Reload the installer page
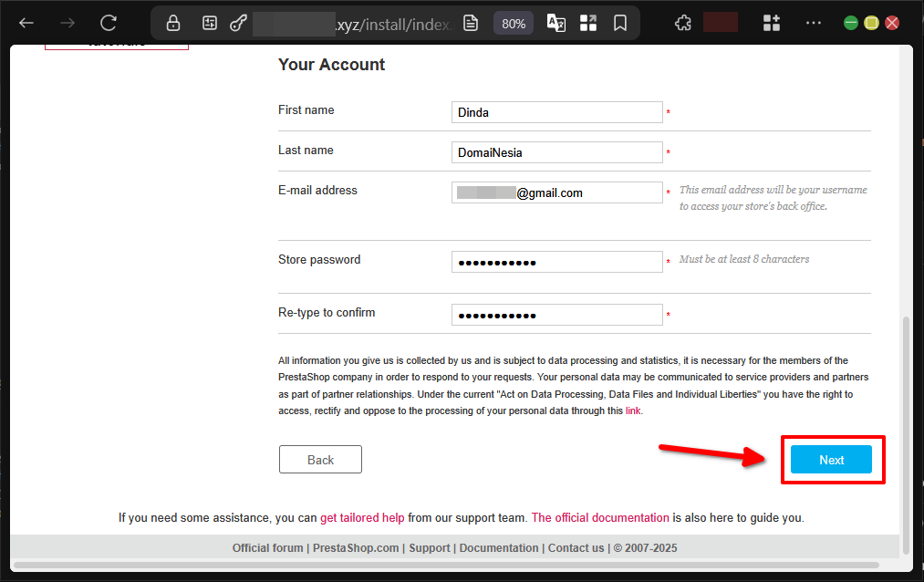924x582 pixels. pyautogui.click(x=109, y=23)
